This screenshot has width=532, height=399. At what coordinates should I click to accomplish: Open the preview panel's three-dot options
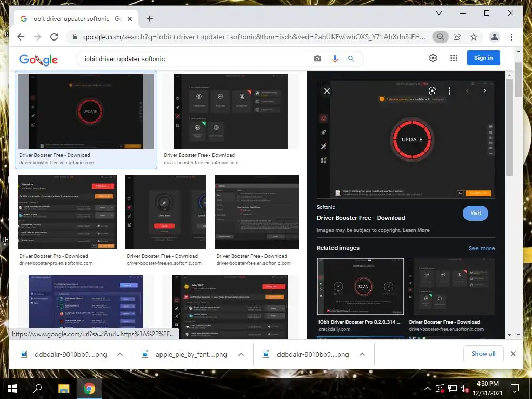click(449, 91)
